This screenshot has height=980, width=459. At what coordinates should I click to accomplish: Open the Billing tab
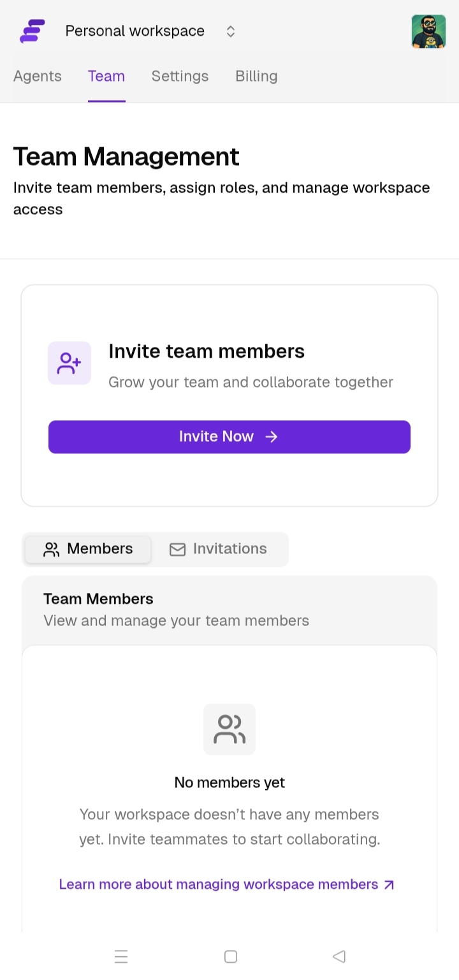point(256,76)
